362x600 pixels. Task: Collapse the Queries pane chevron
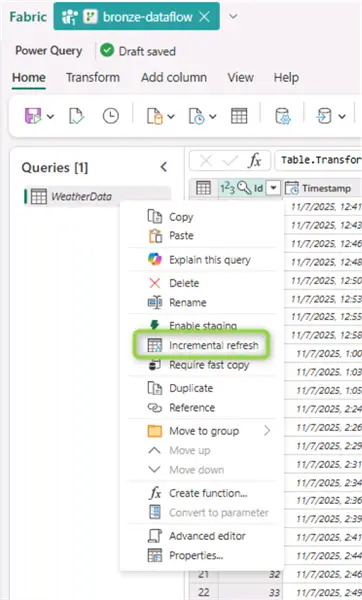(164, 167)
